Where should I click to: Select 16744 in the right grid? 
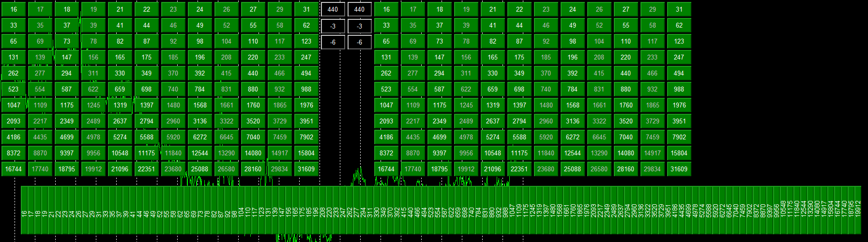[x=386, y=169]
